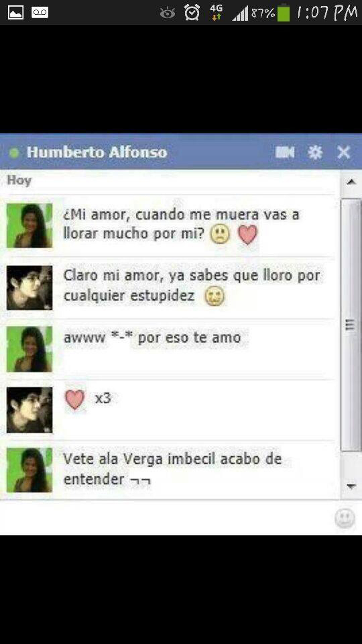Click the green online status dot
Viewport: 362px width, 644px height.
click(x=14, y=153)
